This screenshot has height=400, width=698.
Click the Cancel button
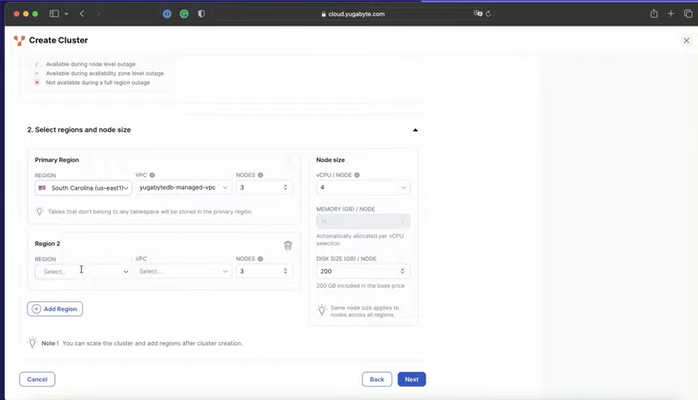click(37, 380)
